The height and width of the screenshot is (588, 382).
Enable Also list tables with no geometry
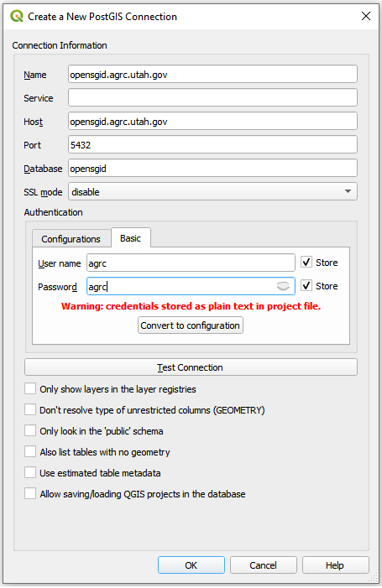30,451
